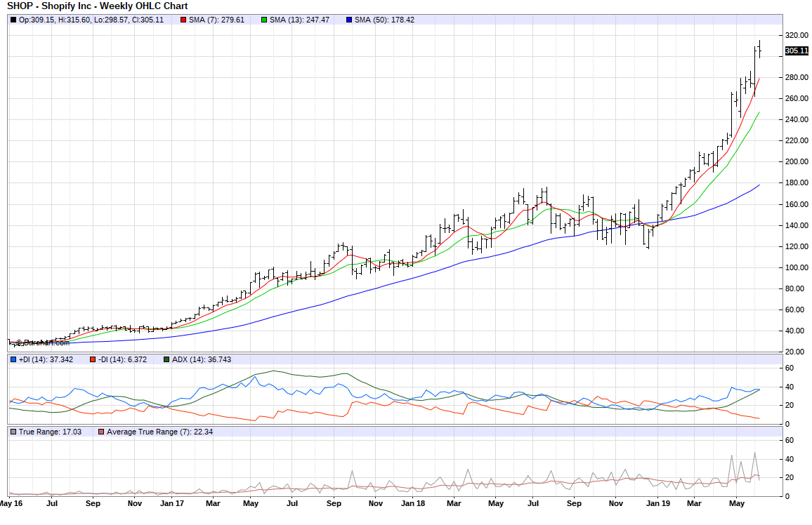
Task: Select the Jan 19 date axis label
Action: 658,503
